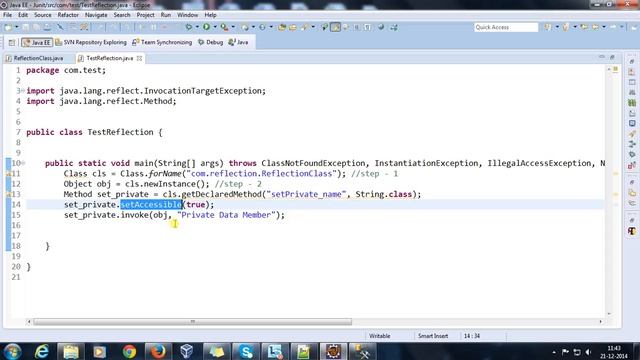Viewport: 640px width, 360px height.
Task: Click the selected setAccessible text
Action: [x=151, y=204]
